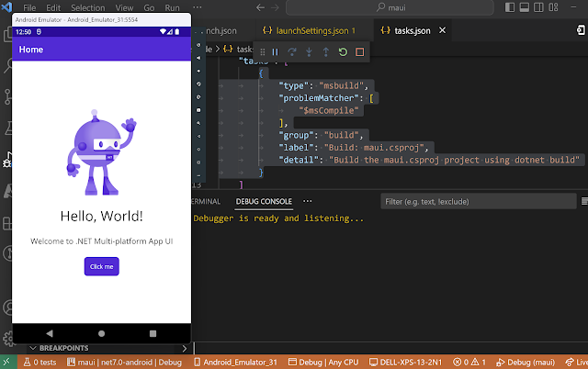The height and width of the screenshot is (369, 588).
Task: Click emulator volume down icon
Action: [198, 71]
